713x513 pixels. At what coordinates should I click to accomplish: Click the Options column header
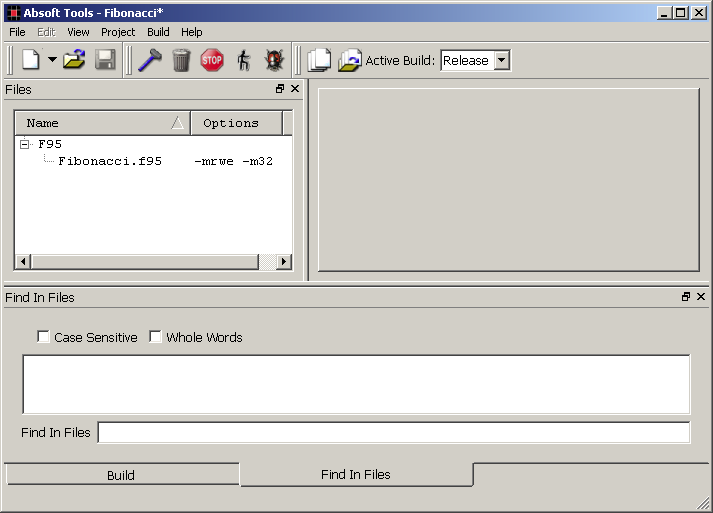(236, 123)
